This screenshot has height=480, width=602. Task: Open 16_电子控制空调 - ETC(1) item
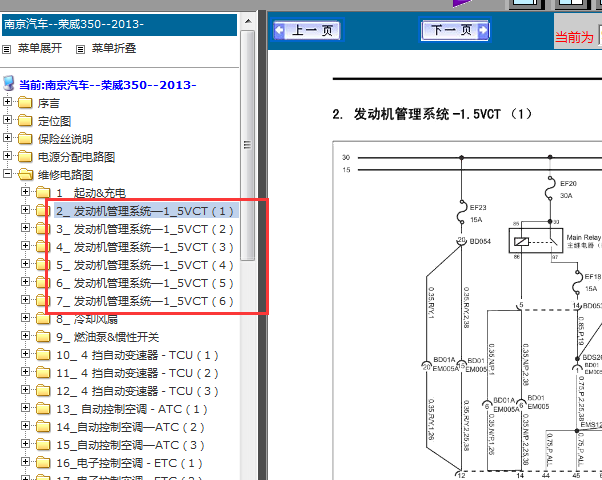tap(129, 463)
